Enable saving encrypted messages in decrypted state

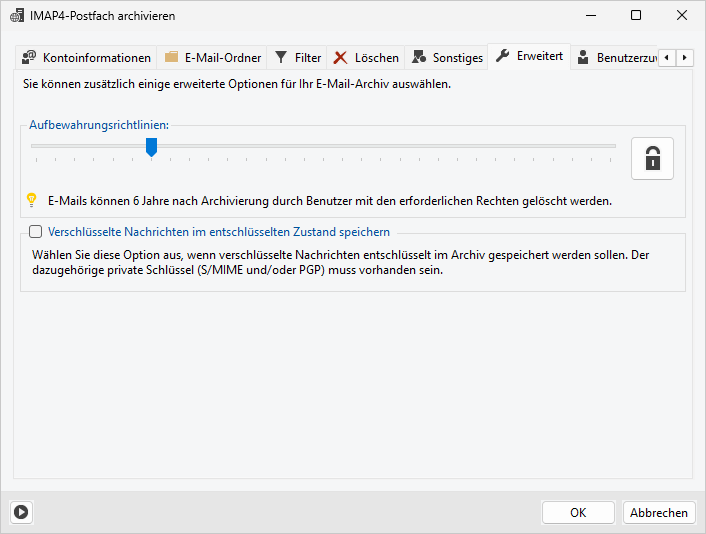(x=36, y=232)
